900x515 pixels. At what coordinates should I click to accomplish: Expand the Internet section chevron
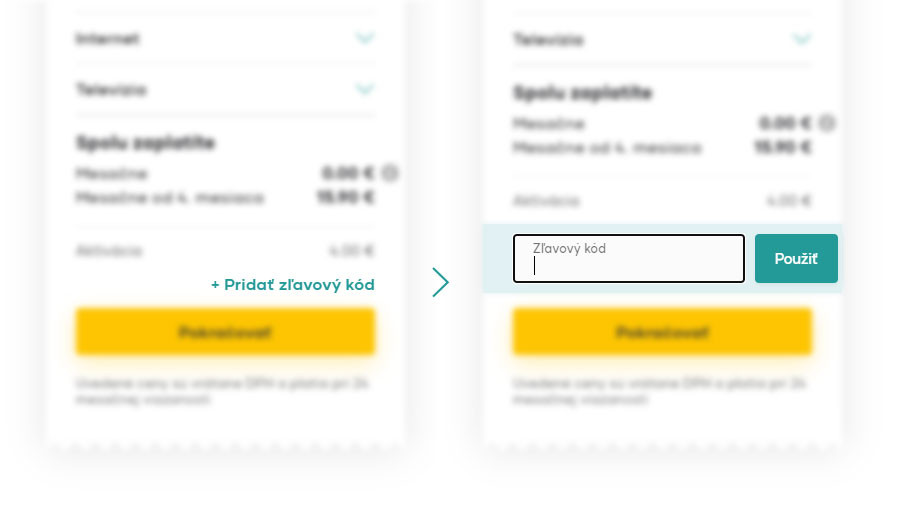click(x=364, y=38)
